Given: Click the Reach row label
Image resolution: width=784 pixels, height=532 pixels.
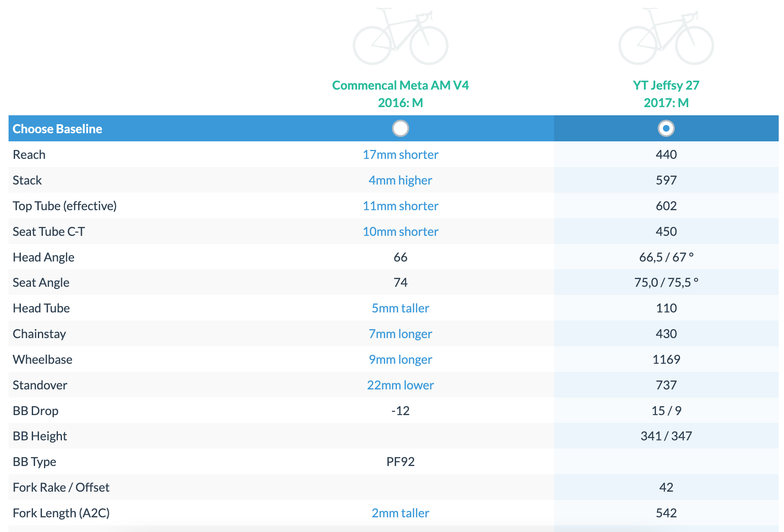Looking at the screenshot, I should coord(29,154).
